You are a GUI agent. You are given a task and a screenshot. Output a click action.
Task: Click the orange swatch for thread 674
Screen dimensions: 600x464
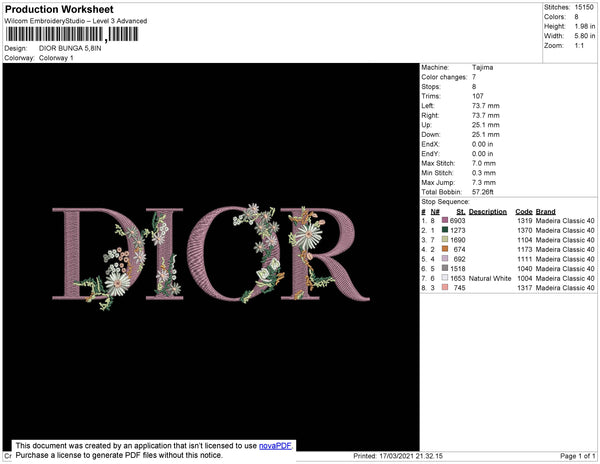coord(445,249)
